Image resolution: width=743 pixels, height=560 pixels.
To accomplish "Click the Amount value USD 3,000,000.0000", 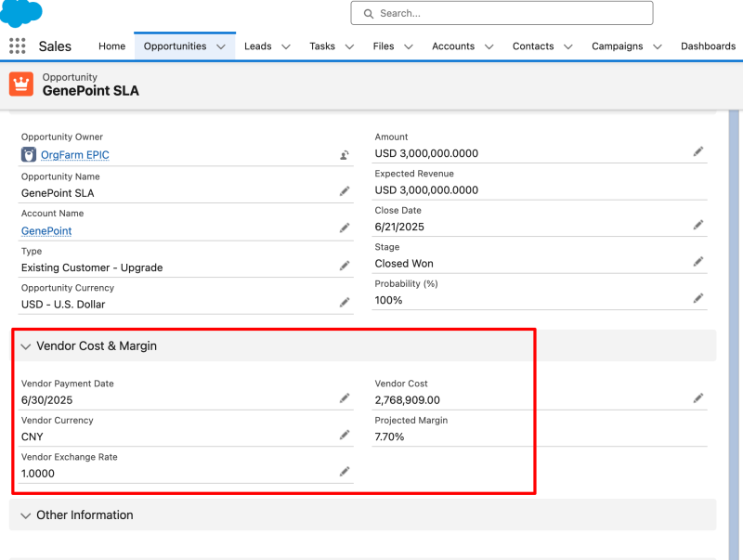I will pos(426,153).
